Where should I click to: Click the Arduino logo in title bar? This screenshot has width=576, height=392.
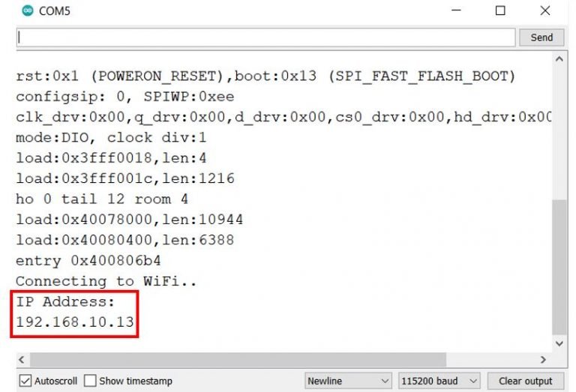click(27, 11)
